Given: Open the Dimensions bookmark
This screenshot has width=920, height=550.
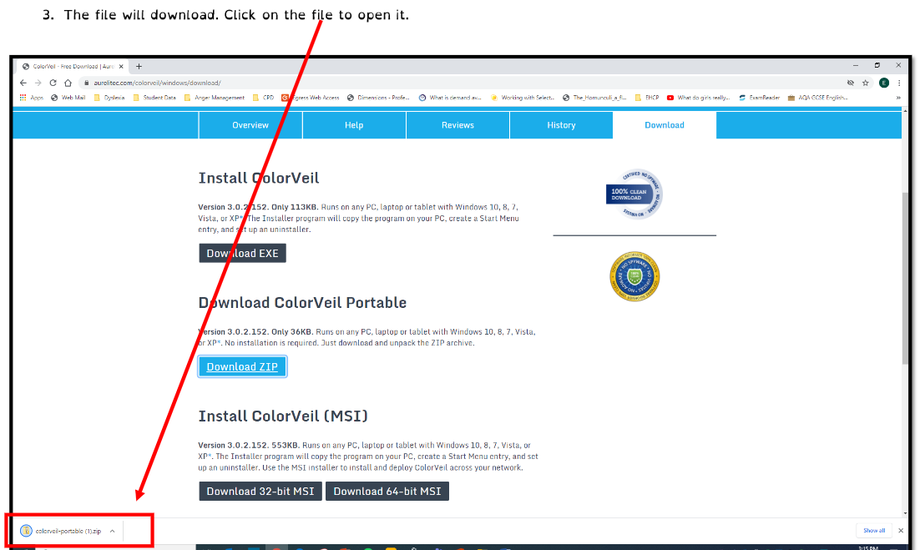Looking at the screenshot, I should pos(378,97).
